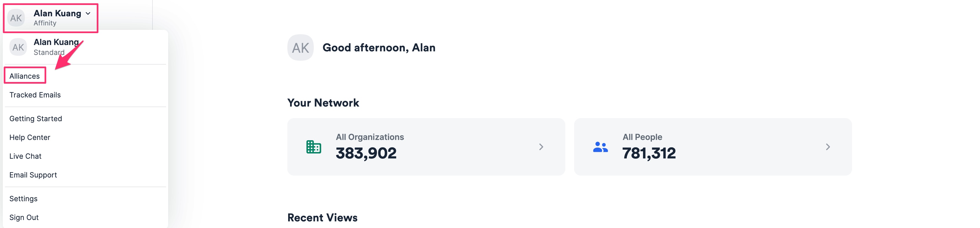Click the Alan Kuang name in the header

click(x=57, y=13)
